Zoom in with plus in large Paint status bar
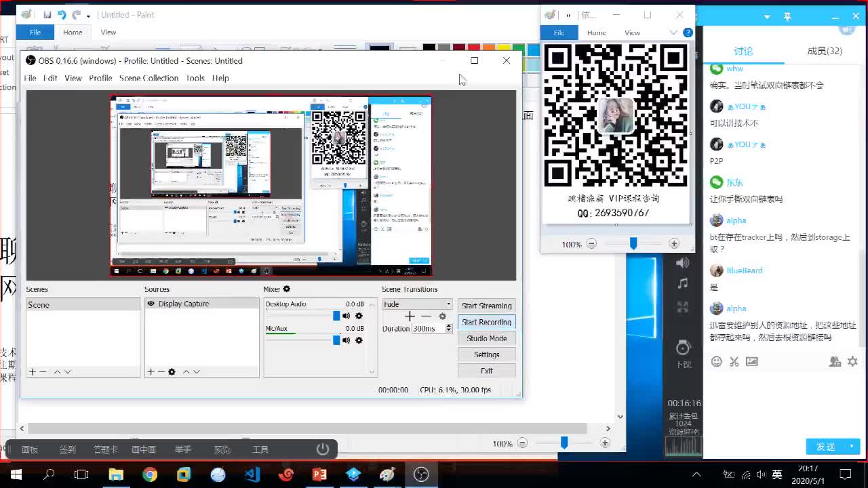Image resolution: width=868 pixels, height=488 pixels. point(605,443)
